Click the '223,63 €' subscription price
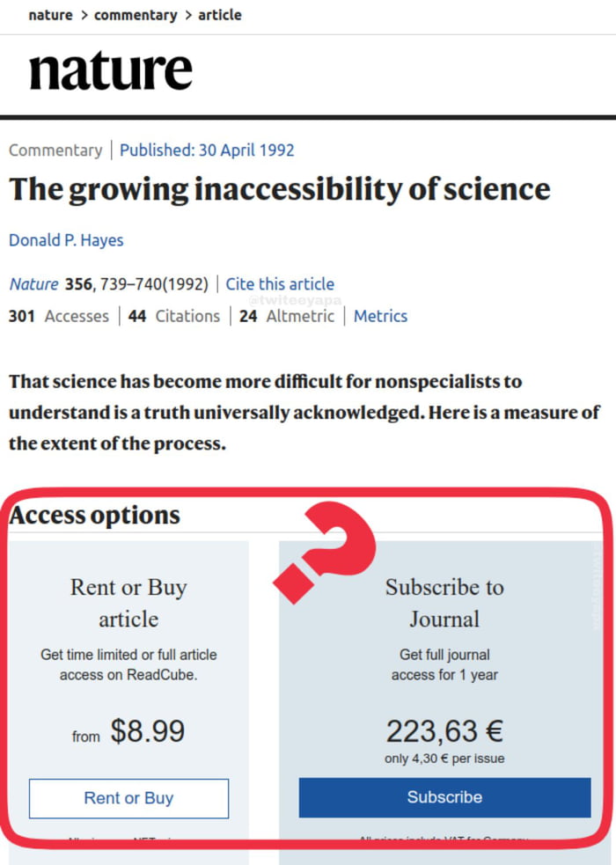Image resolution: width=616 pixels, height=865 pixels. coord(444,730)
